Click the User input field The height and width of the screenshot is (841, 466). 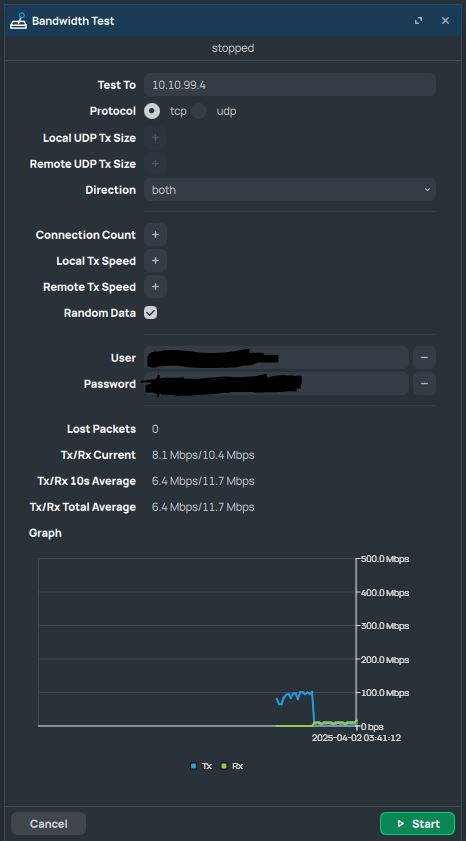276,358
